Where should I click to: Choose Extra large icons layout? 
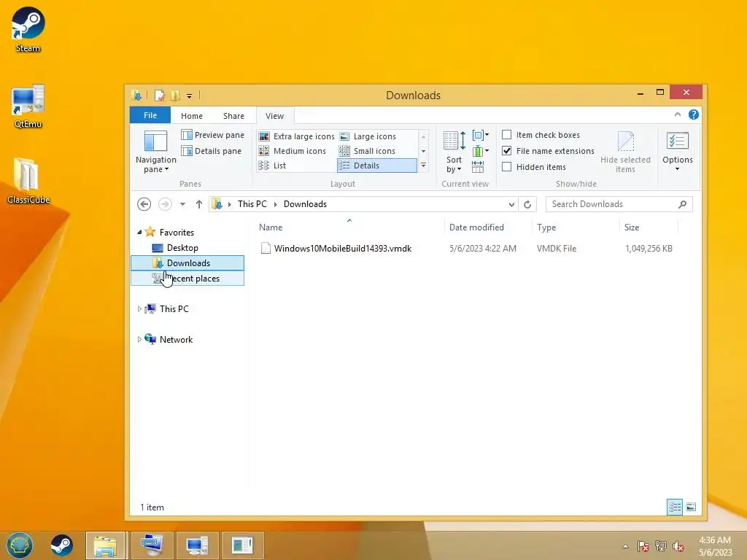pos(296,136)
